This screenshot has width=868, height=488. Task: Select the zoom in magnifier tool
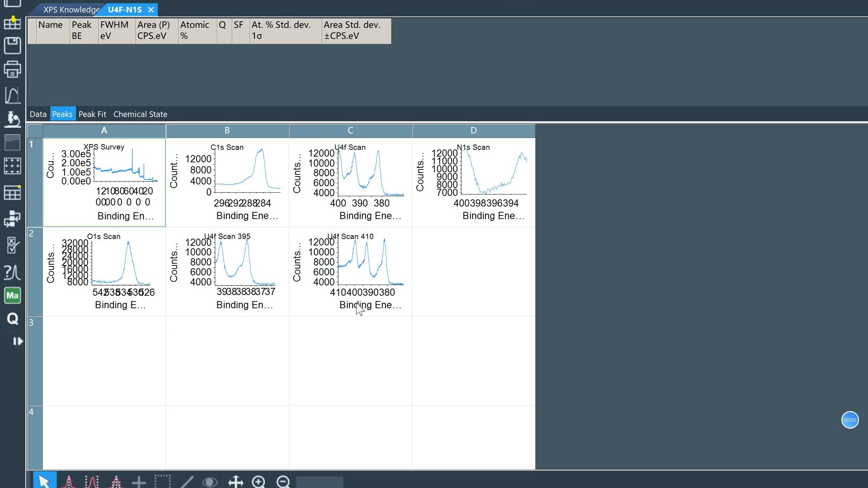tap(258, 482)
